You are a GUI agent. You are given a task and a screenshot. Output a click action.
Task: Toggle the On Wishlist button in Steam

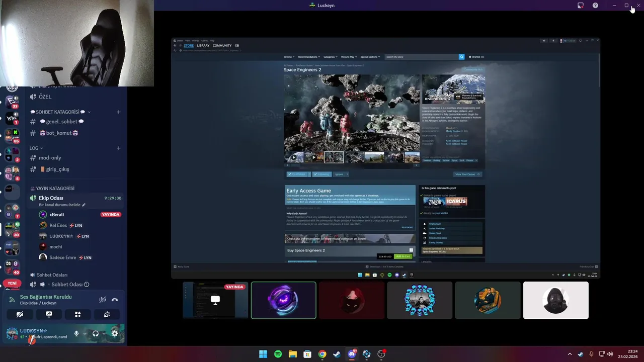298,174
